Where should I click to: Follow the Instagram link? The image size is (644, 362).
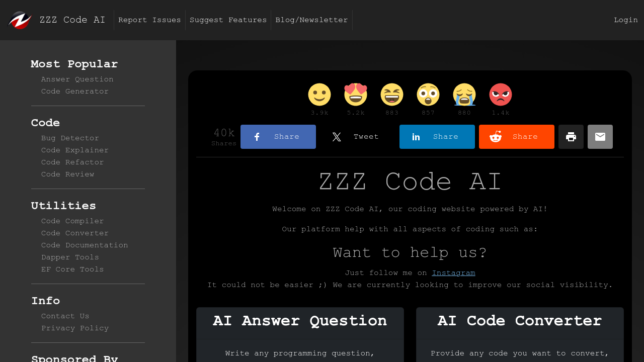[453, 273]
